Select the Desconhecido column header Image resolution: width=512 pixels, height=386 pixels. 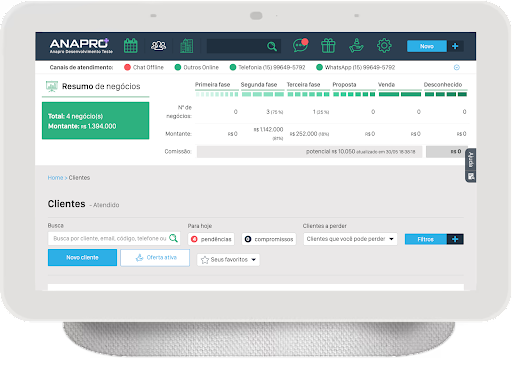click(443, 85)
